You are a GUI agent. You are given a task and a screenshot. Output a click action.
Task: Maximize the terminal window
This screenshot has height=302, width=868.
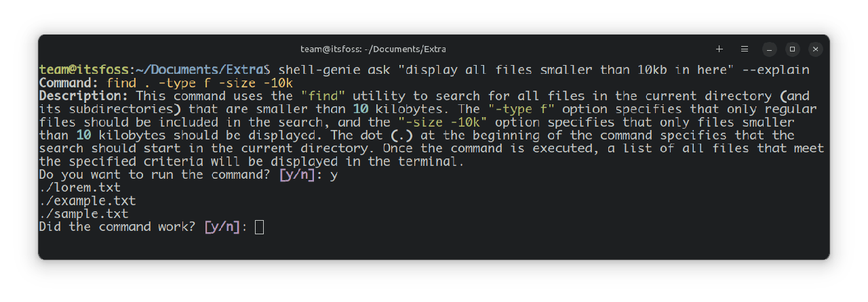[x=792, y=49]
